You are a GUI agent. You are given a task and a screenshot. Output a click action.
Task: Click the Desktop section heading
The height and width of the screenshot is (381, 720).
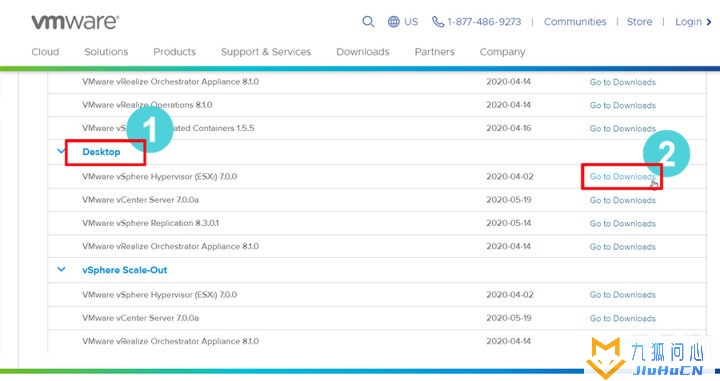[101, 152]
